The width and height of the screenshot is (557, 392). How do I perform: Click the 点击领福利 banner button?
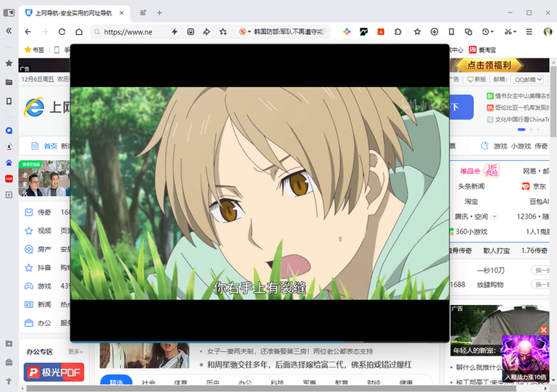[489, 65]
